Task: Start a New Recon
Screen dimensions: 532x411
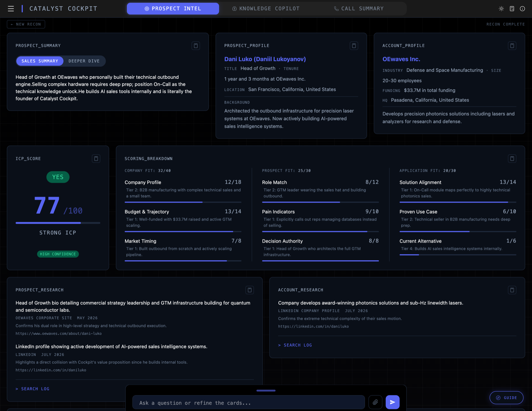Action: coord(26,24)
